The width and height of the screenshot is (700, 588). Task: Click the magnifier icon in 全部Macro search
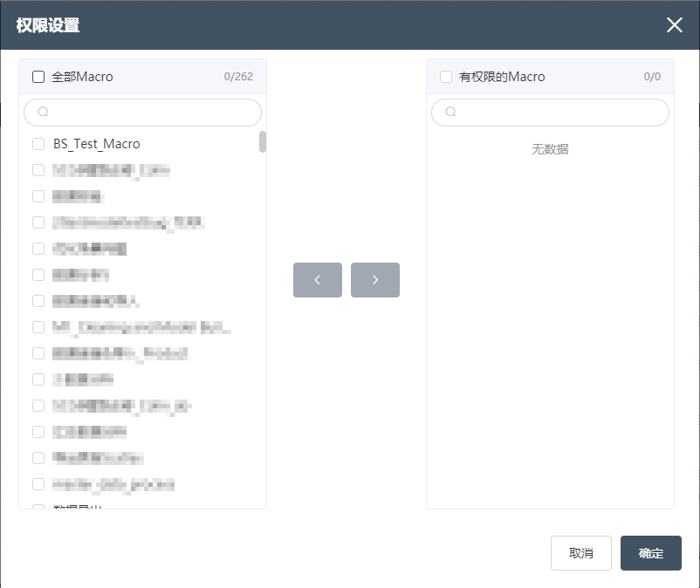(44, 113)
